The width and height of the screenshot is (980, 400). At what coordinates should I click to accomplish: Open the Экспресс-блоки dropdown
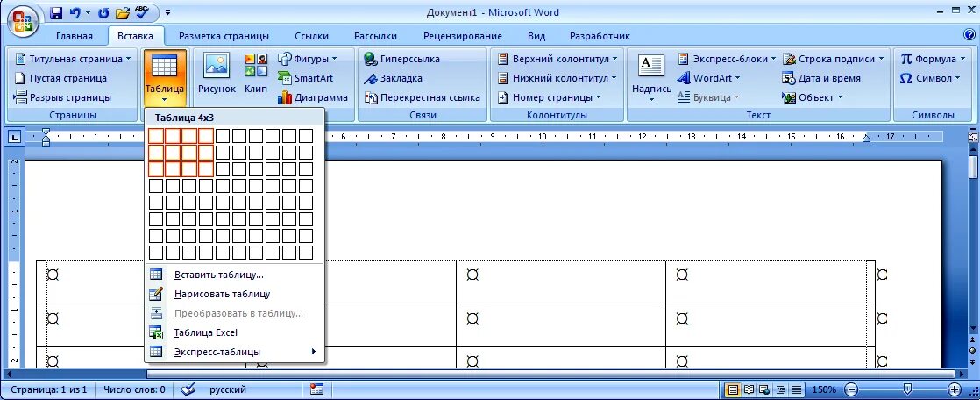point(728,59)
